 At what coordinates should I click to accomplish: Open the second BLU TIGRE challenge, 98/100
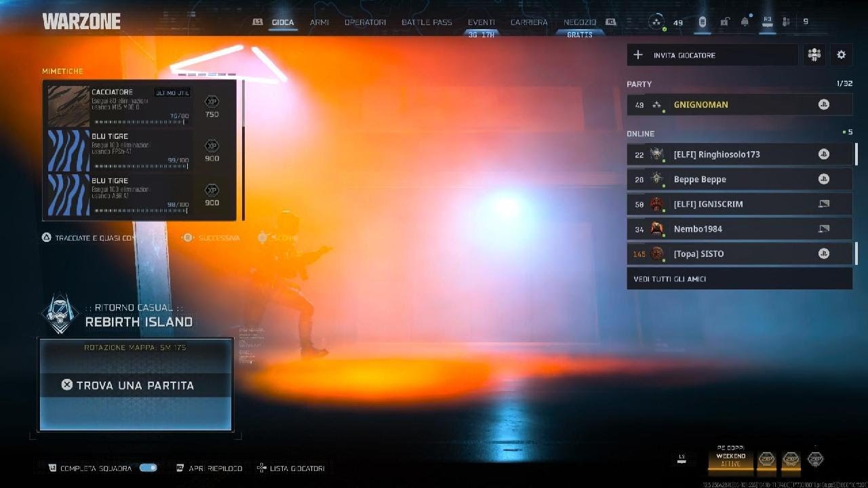click(140, 195)
